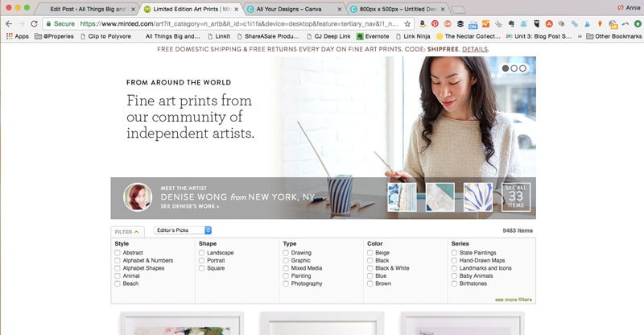The width and height of the screenshot is (644, 335).
Task: Open The Nectar Collect bookmark
Action: pos(469,36)
